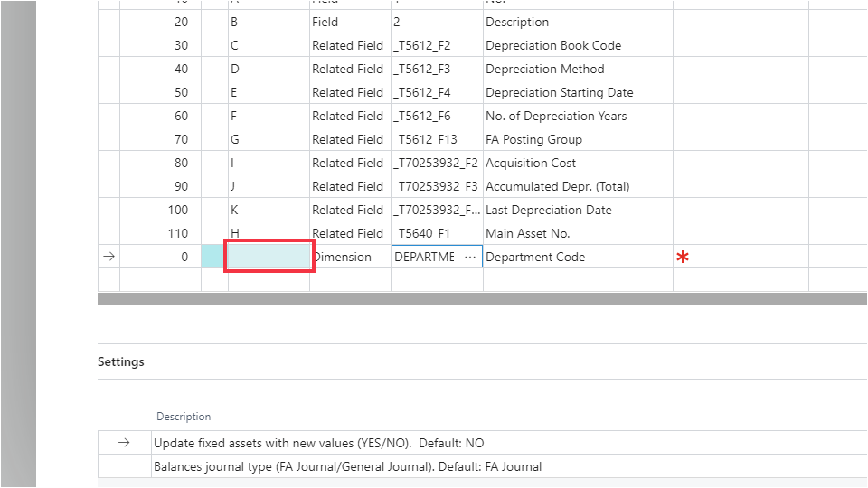Open the Dimension type dropdown in the new row
The width and height of the screenshot is (868, 488).
click(x=349, y=257)
